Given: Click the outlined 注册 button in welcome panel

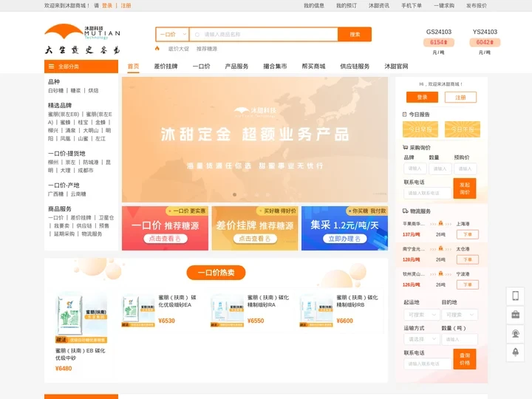Looking at the screenshot, I should tap(460, 98).
